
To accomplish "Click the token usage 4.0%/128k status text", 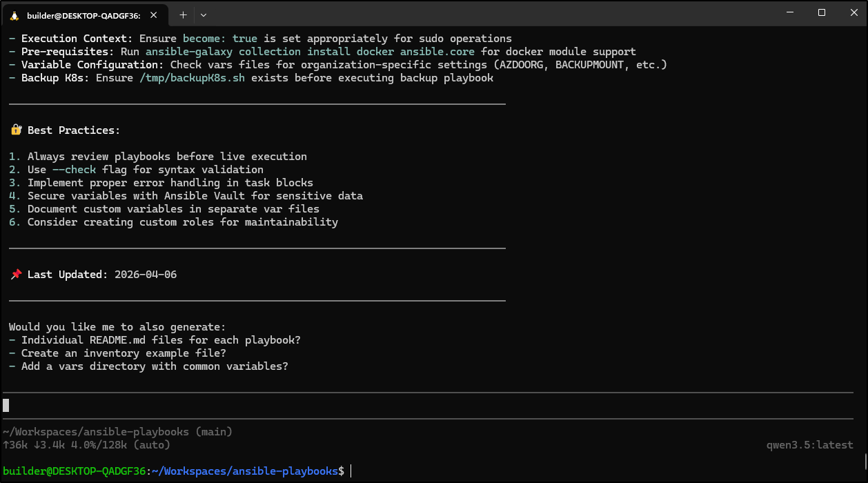I will point(107,445).
